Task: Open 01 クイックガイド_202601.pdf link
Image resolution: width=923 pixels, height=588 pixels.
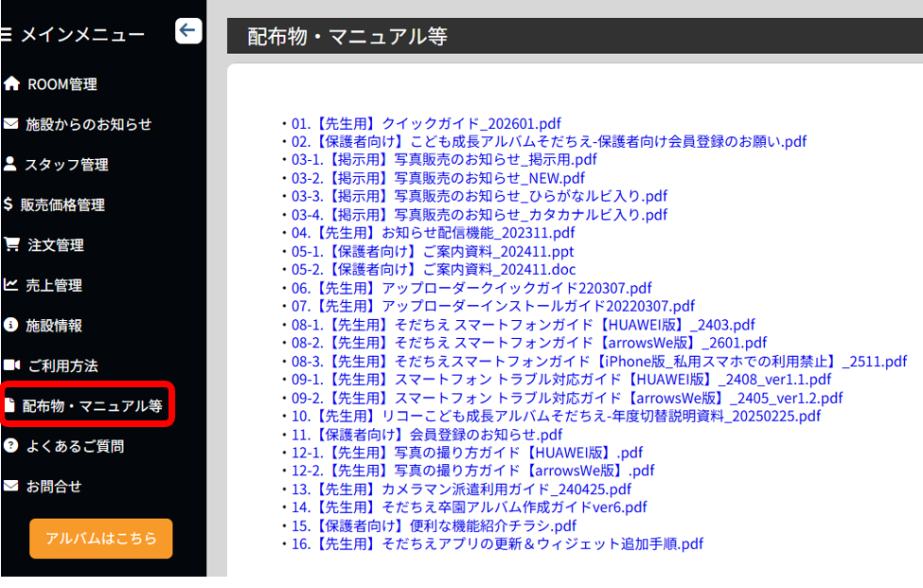Action: click(x=426, y=124)
